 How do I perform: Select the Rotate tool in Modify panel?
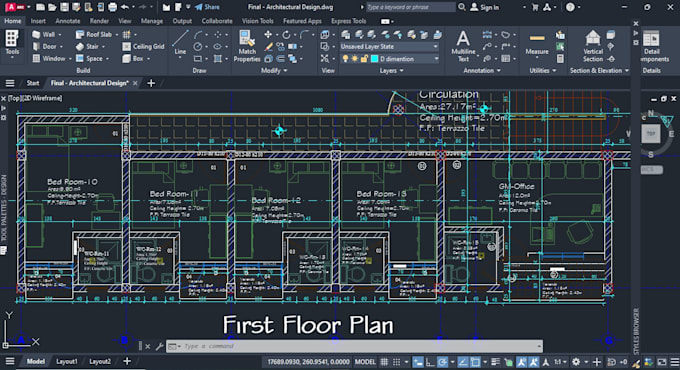pyautogui.click(x=286, y=34)
